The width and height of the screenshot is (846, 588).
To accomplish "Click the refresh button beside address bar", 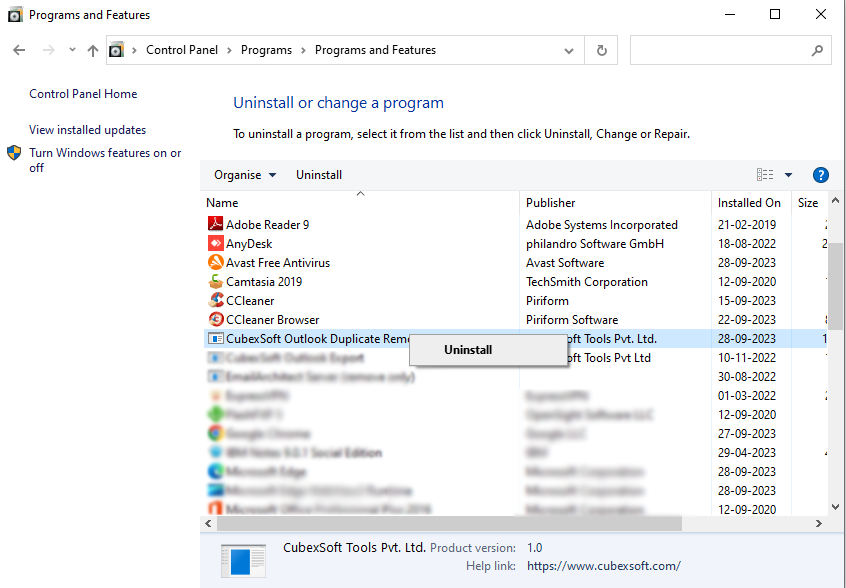I will pyautogui.click(x=601, y=50).
